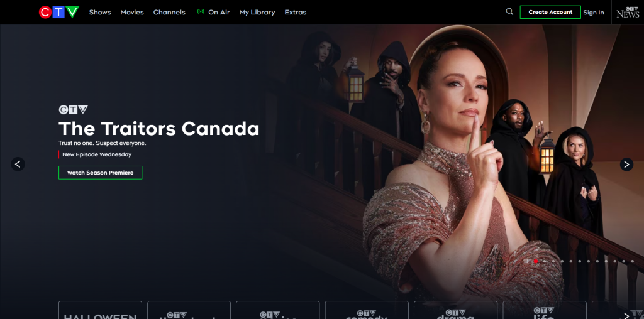Screen dimensions: 644x319
Task: Click the green live broadcast icon beside On Air
Action: [x=201, y=12]
